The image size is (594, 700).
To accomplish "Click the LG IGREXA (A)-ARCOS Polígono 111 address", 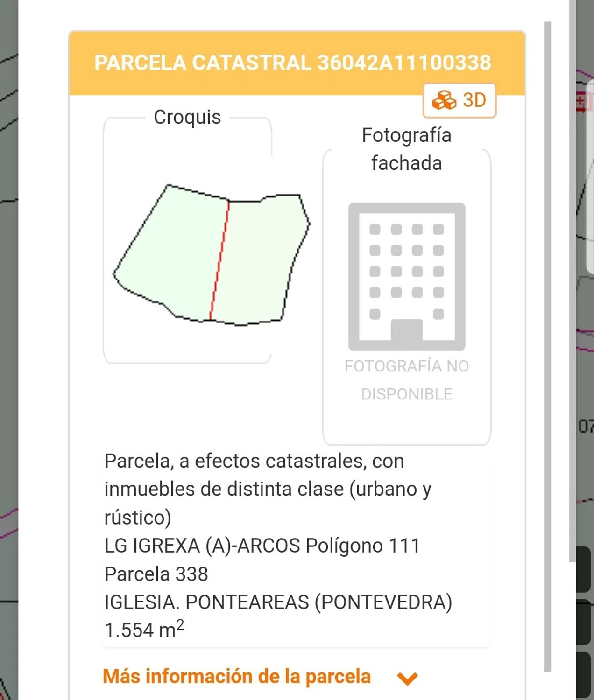I will pyautogui.click(x=262, y=546).
